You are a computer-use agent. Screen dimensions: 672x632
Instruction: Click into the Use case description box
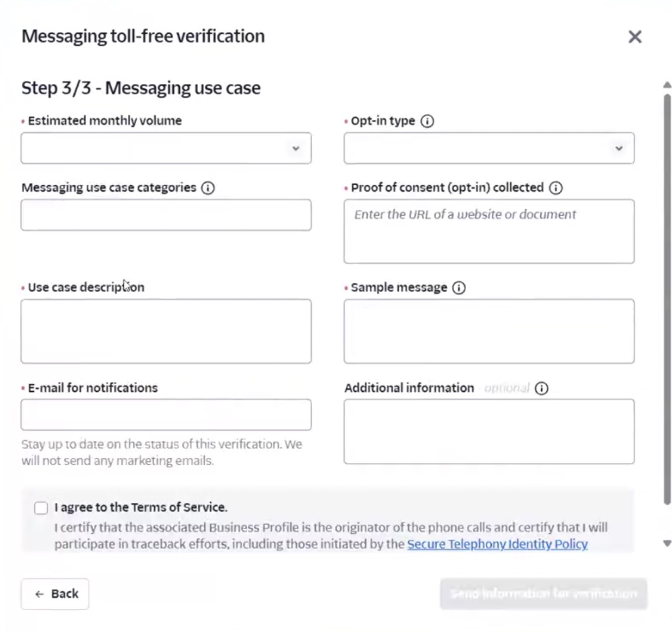(166, 331)
